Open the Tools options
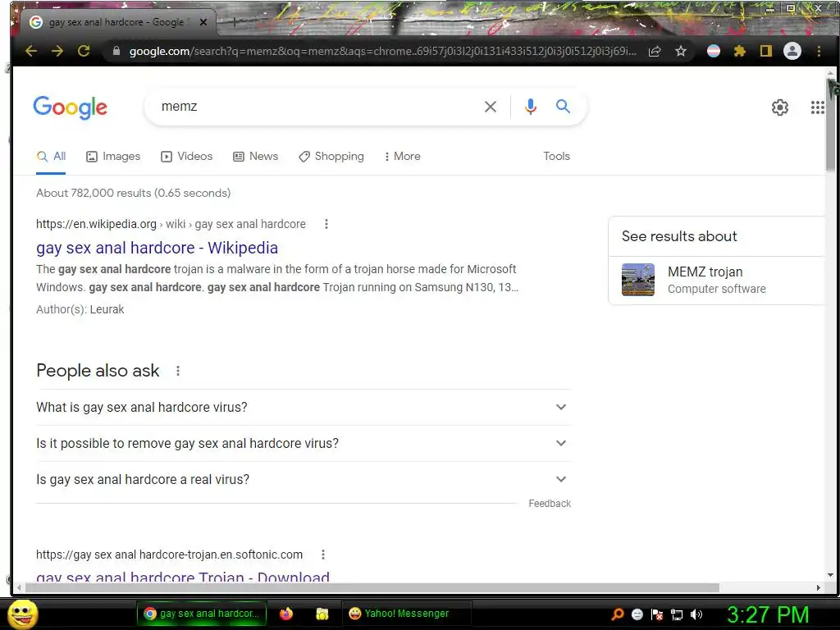Screen dimensions: 840x630 tap(557, 157)
